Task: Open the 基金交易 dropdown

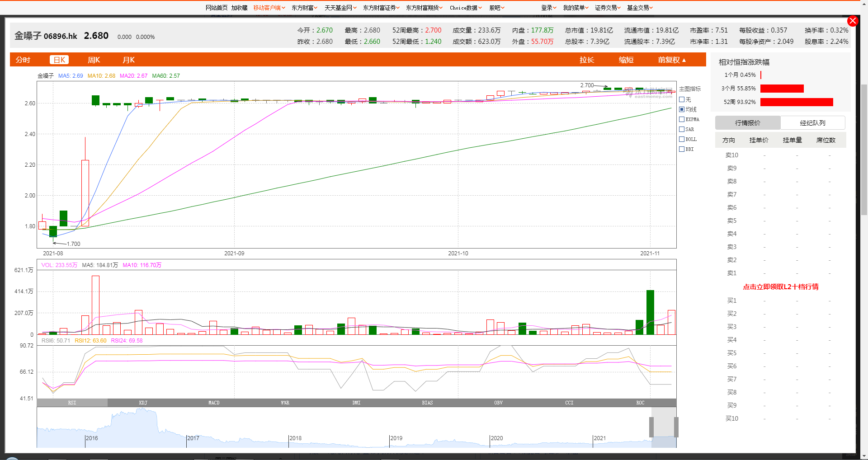Action: click(x=640, y=8)
